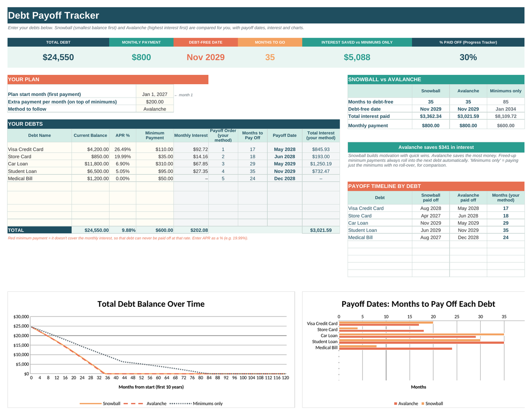The width and height of the screenshot is (532, 415).
Task: Select the Avalanche legend entry in line chart
Action: tap(145, 403)
